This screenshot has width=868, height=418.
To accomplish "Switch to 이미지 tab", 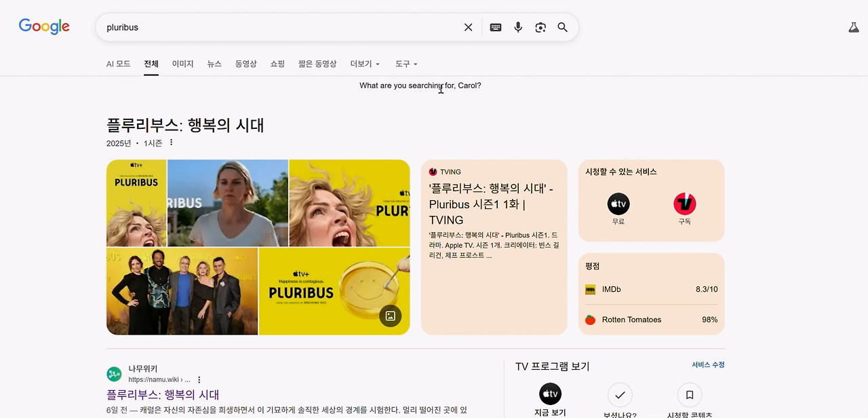I will (x=183, y=64).
